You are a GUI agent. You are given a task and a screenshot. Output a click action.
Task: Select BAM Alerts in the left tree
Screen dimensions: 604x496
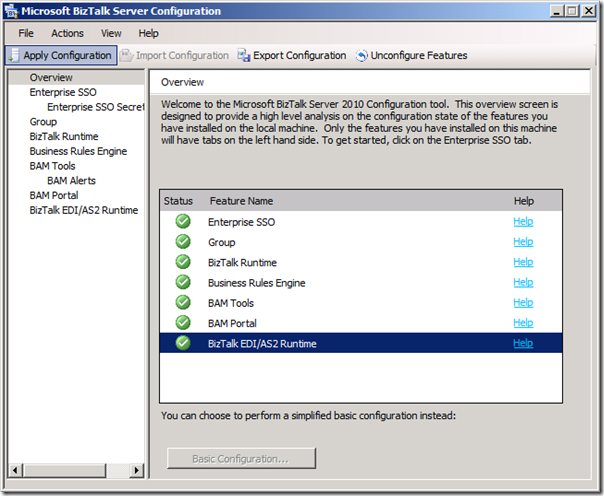pos(71,181)
